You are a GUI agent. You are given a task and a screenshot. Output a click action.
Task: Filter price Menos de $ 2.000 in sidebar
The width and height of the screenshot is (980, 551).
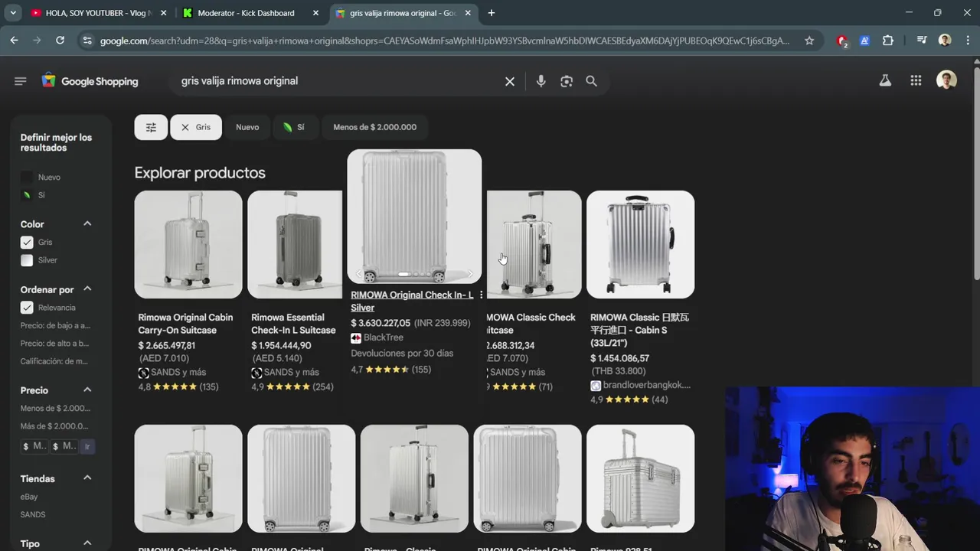click(55, 408)
